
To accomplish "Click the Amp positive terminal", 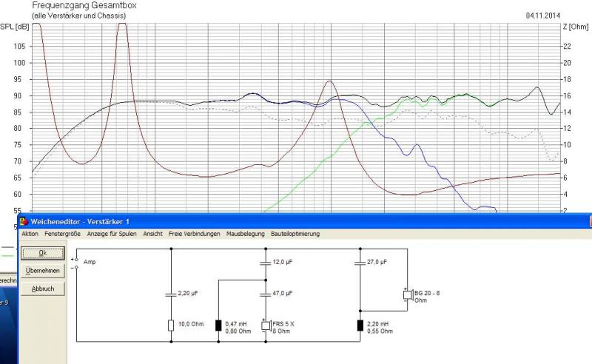I will (x=76, y=260).
